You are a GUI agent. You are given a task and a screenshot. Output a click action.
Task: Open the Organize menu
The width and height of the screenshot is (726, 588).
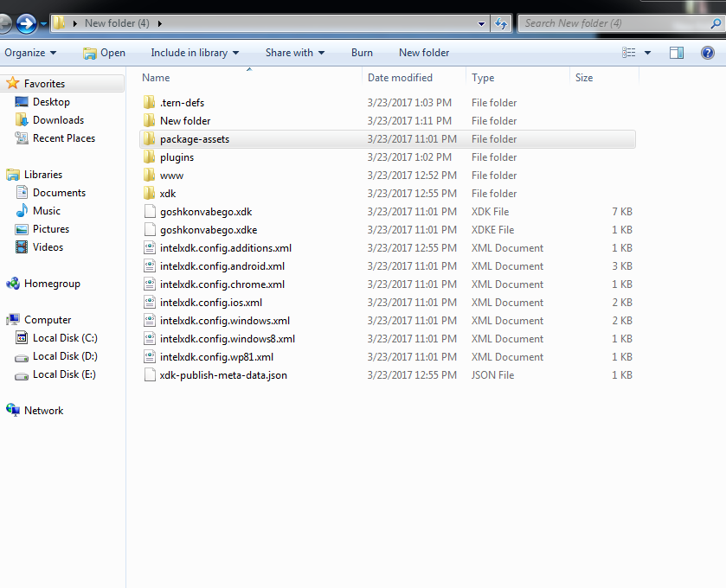click(x=30, y=53)
